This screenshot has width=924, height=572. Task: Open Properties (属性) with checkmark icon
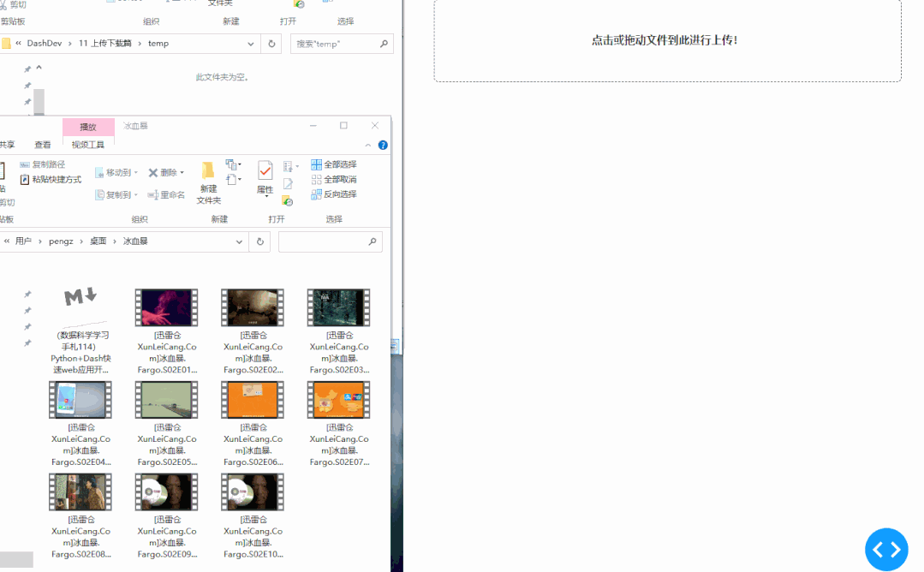point(265,177)
